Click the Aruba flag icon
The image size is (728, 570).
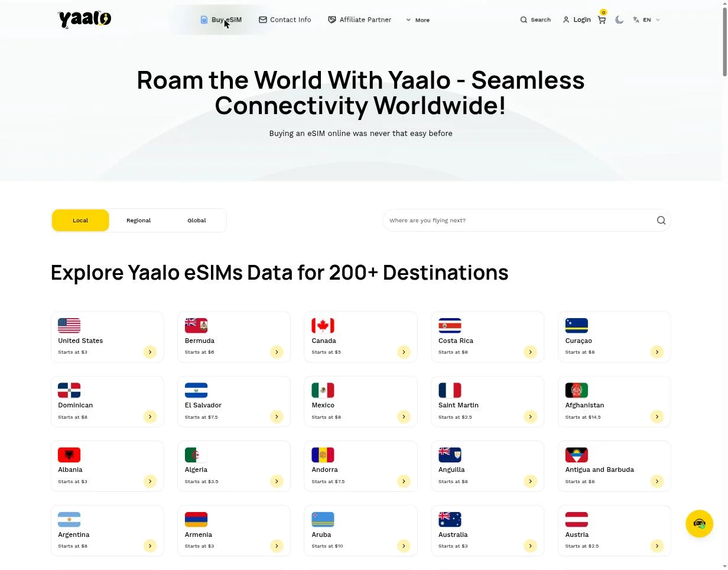pos(323,520)
